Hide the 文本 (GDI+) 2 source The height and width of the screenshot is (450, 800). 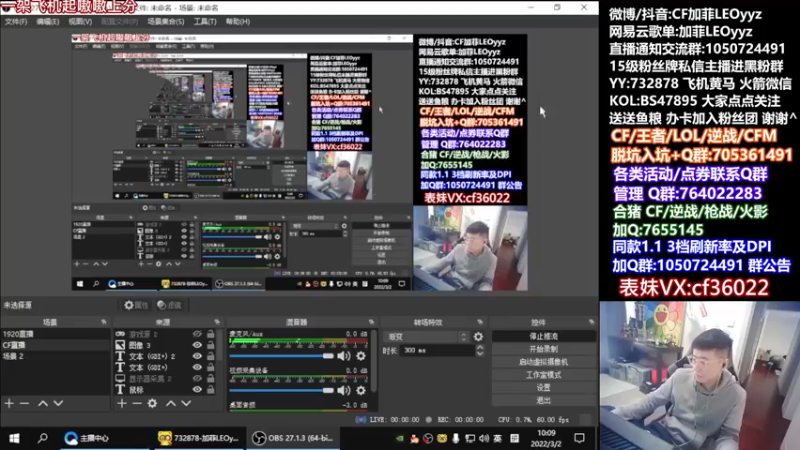197,356
